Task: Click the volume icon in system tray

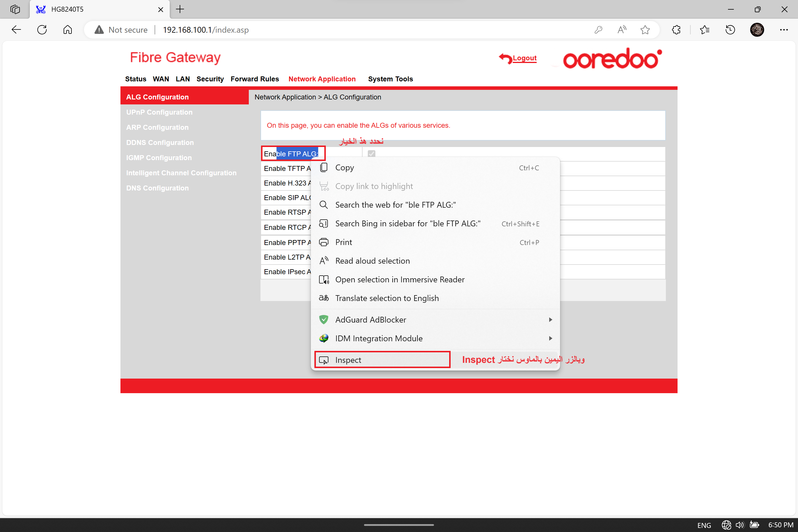Action: (740, 525)
